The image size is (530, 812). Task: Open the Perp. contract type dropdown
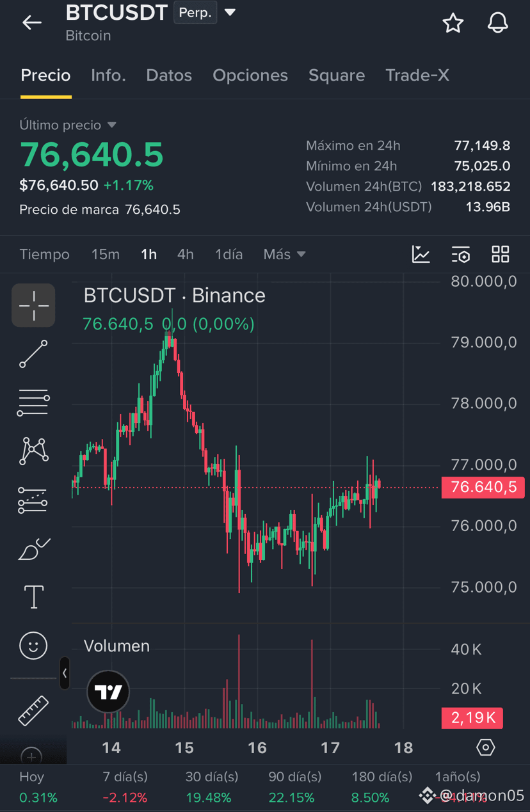(205, 13)
